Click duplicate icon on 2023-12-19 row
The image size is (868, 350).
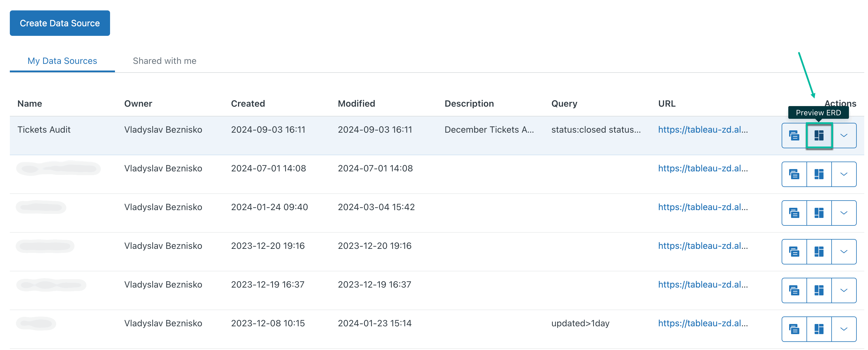[x=794, y=290]
